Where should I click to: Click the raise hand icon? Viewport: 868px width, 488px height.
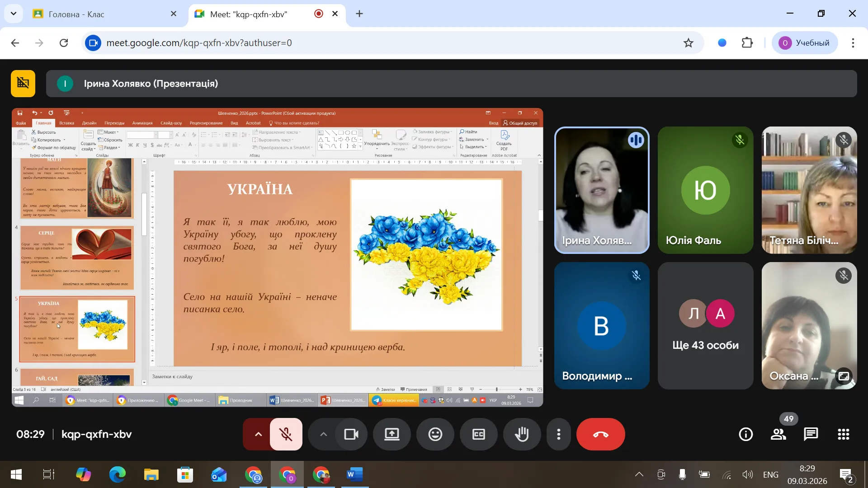coord(522,434)
